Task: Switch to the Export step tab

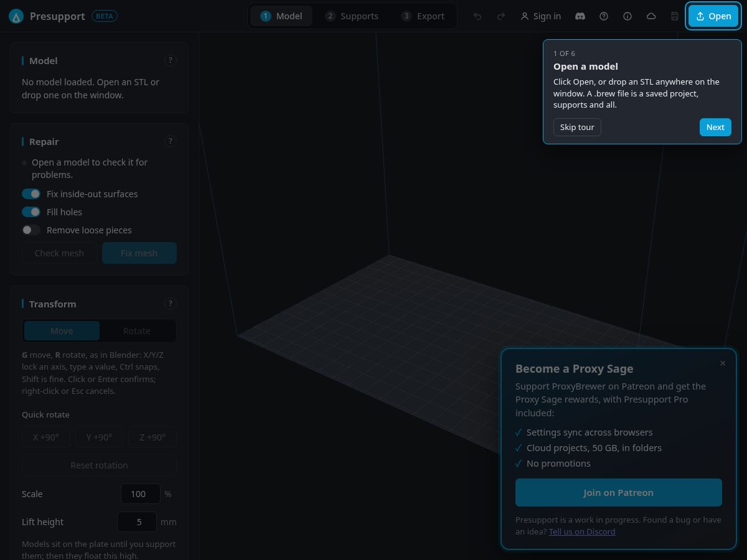Action: 423,16
